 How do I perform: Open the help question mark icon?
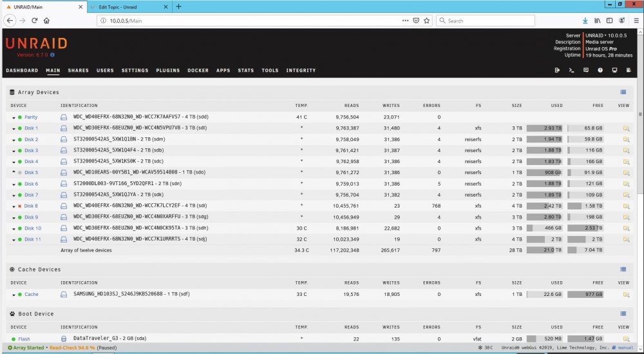(x=600, y=70)
